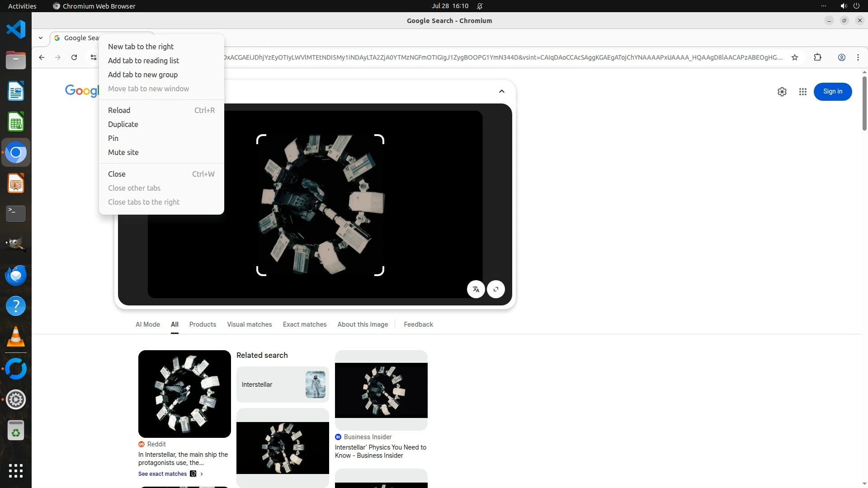Reload page with toolbar refresh icon

point(74,57)
